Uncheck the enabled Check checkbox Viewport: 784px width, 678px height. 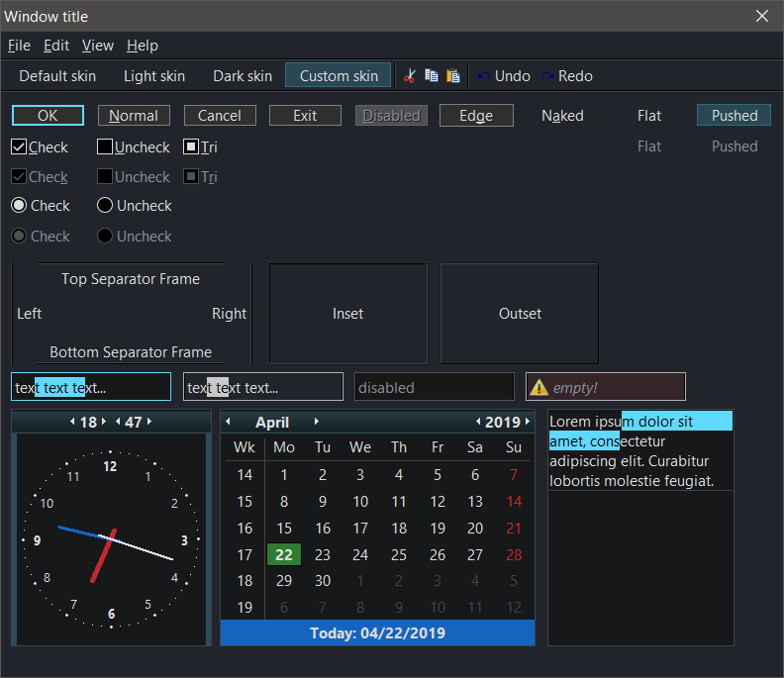pos(19,147)
